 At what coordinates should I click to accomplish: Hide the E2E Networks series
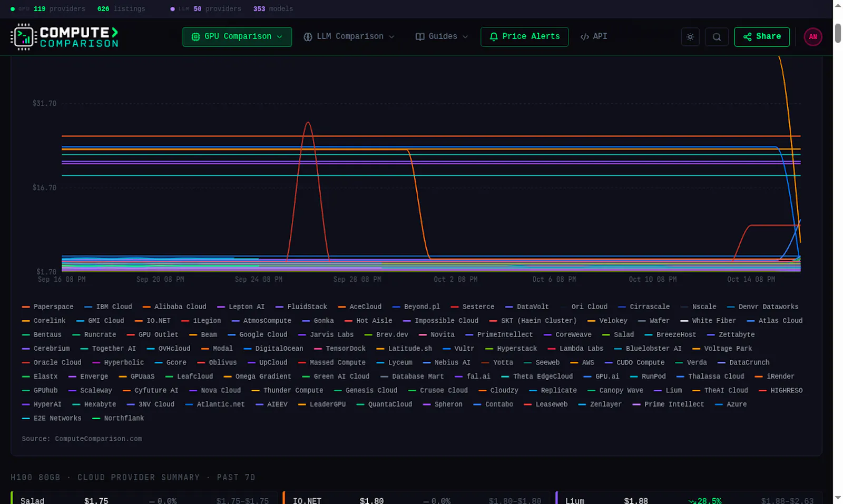tap(52, 419)
